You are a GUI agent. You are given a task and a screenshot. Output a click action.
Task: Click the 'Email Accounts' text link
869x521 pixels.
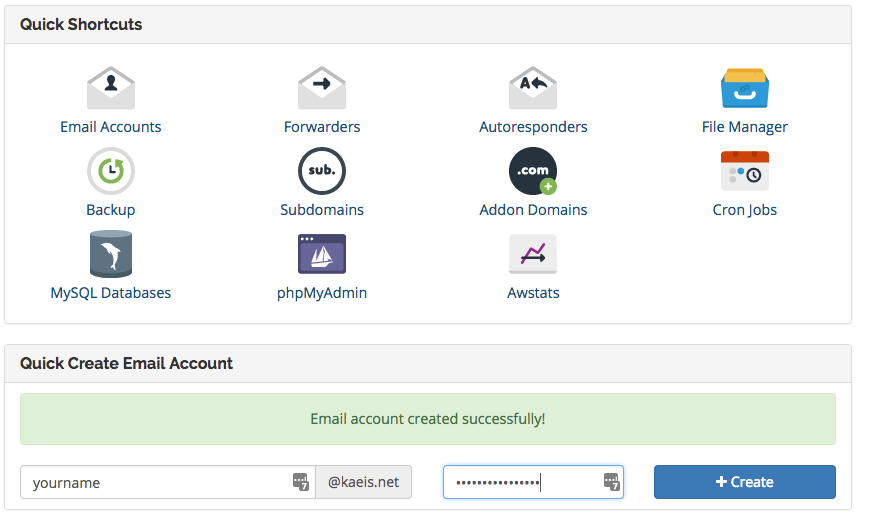tap(111, 127)
